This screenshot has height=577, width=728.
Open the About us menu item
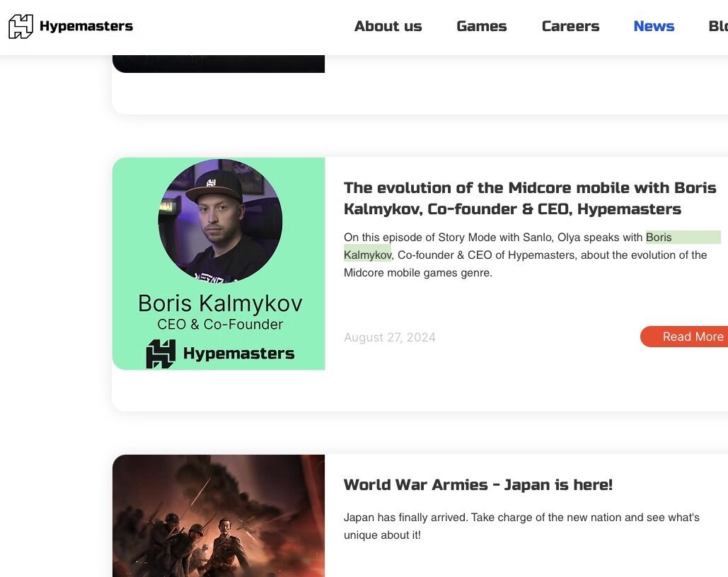tap(388, 26)
